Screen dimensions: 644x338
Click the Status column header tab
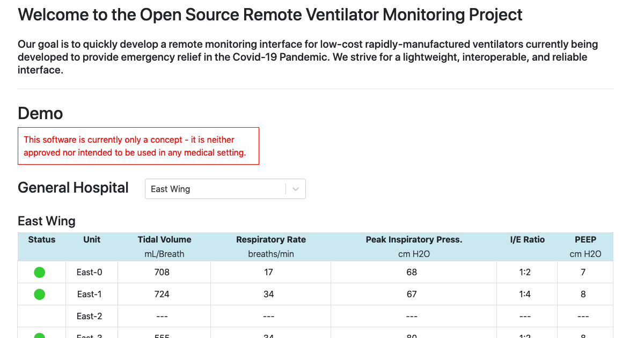[41, 239]
